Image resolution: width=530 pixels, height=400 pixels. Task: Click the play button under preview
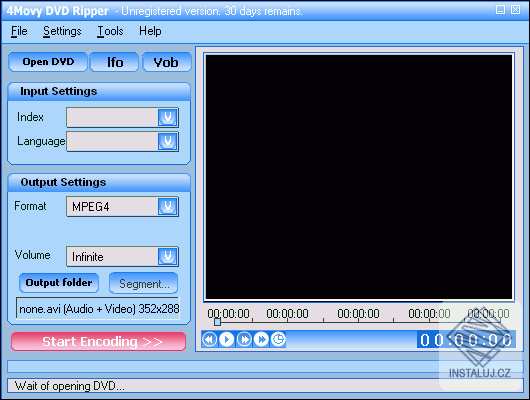pyautogui.click(x=227, y=339)
